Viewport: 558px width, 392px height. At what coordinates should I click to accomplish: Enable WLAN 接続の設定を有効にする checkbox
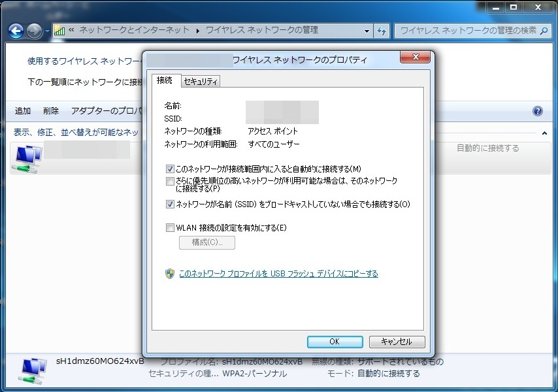pyautogui.click(x=170, y=227)
